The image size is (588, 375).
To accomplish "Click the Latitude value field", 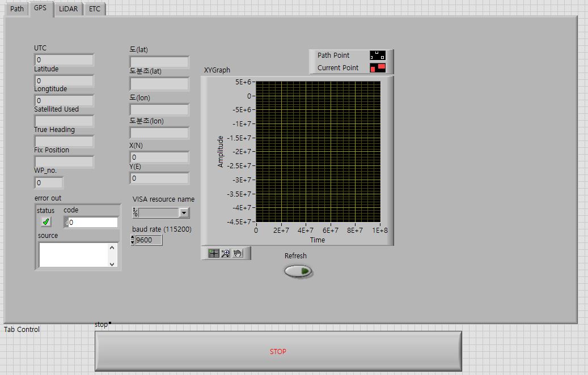I will tap(64, 80).
